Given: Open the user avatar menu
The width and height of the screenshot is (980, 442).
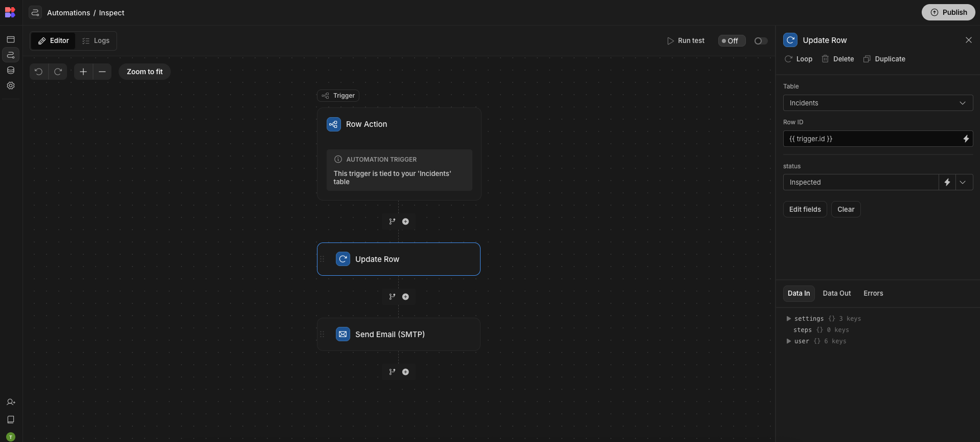Looking at the screenshot, I should 11,437.
